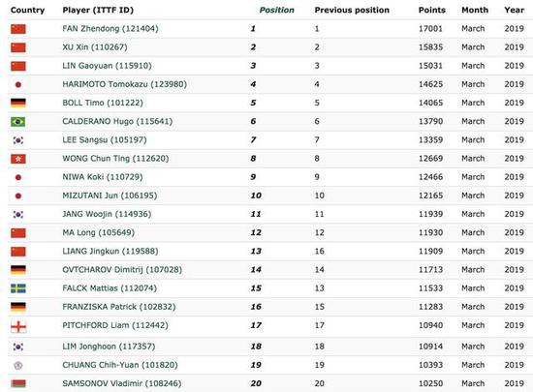Click the Country column header
The width and height of the screenshot is (533, 392).
point(27,11)
